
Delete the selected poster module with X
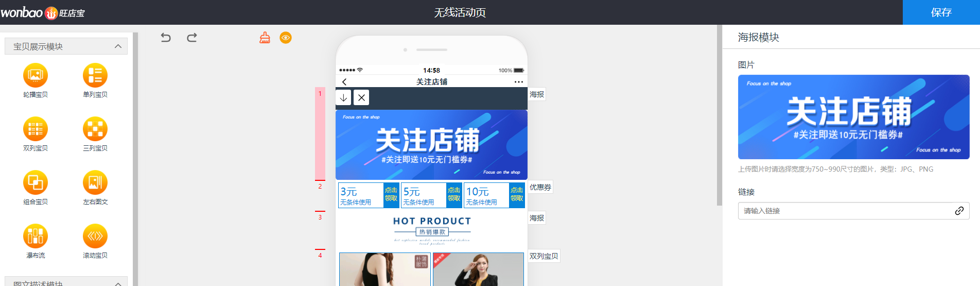click(361, 97)
